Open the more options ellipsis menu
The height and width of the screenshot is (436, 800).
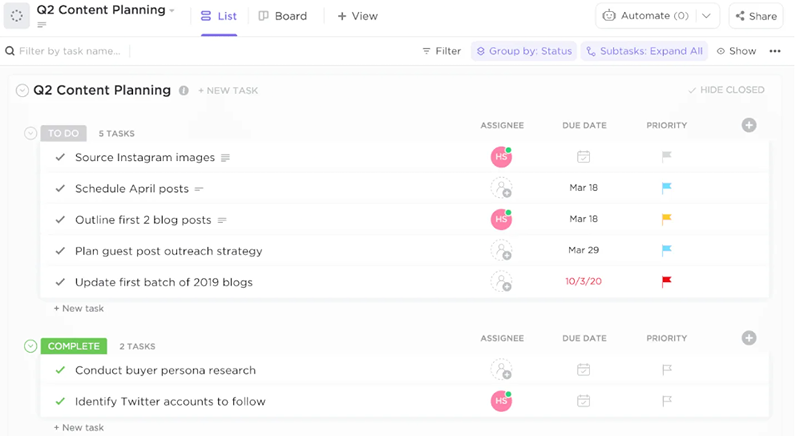click(x=775, y=51)
